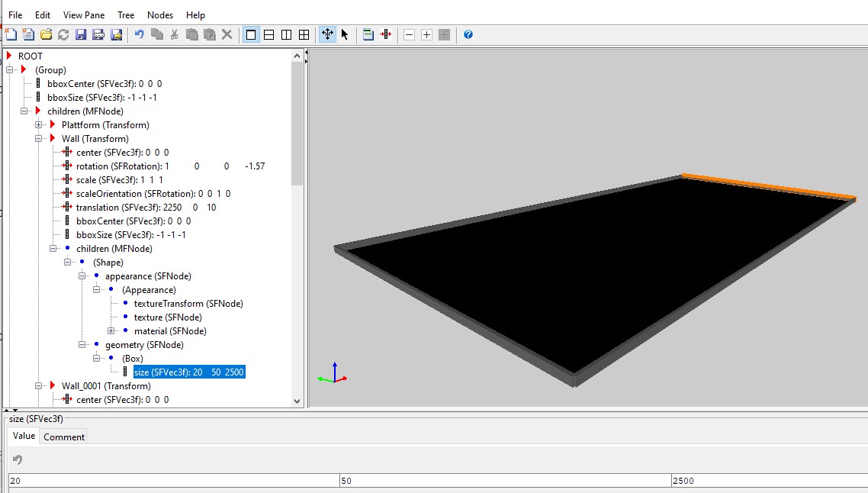
Task: Click the Open folder toolbar icon
Action: pyautogui.click(x=46, y=34)
